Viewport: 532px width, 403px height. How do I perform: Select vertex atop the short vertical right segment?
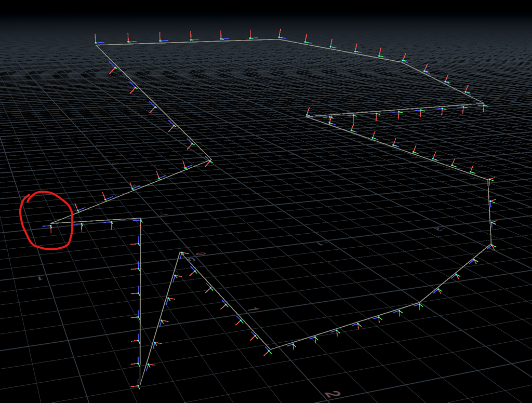[x=488, y=180]
